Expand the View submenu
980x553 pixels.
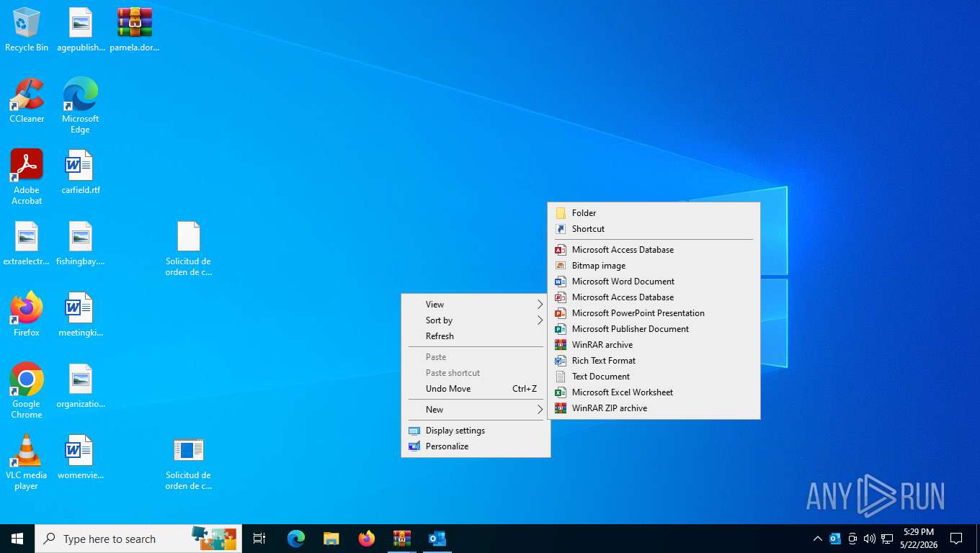476,305
